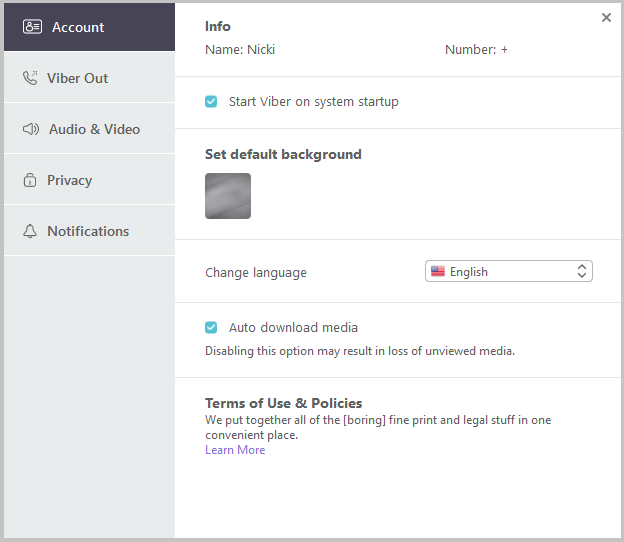
Task: Select the Account settings tab label
Action: pyautogui.click(x=78, y=27)
